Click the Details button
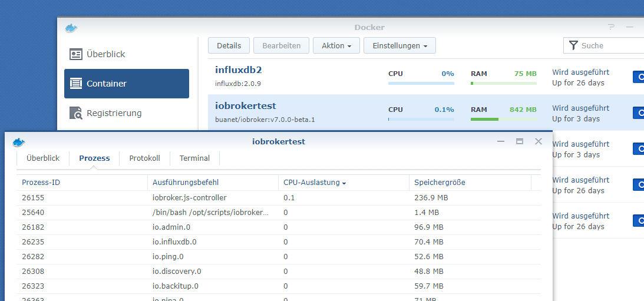This screenshot has height=301, width=644. [229, 45]
